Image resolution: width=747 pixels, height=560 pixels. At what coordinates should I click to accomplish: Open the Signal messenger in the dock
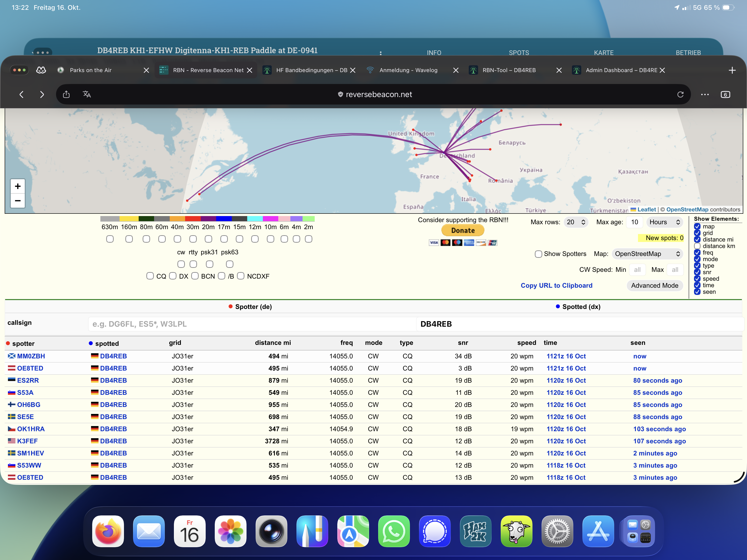tap(435, 531)
